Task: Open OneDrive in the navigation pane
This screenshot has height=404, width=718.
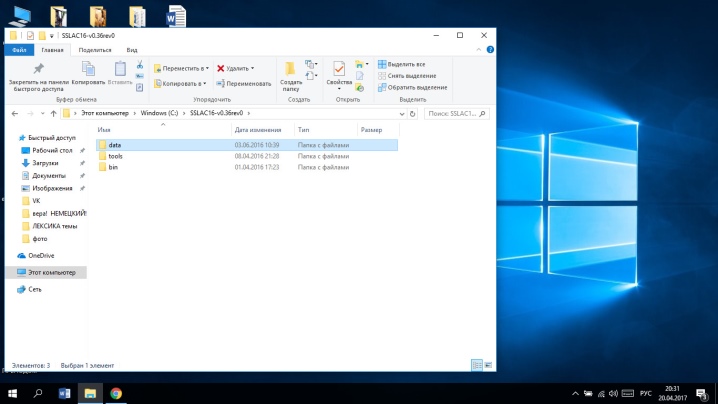Action: [36, 256]
